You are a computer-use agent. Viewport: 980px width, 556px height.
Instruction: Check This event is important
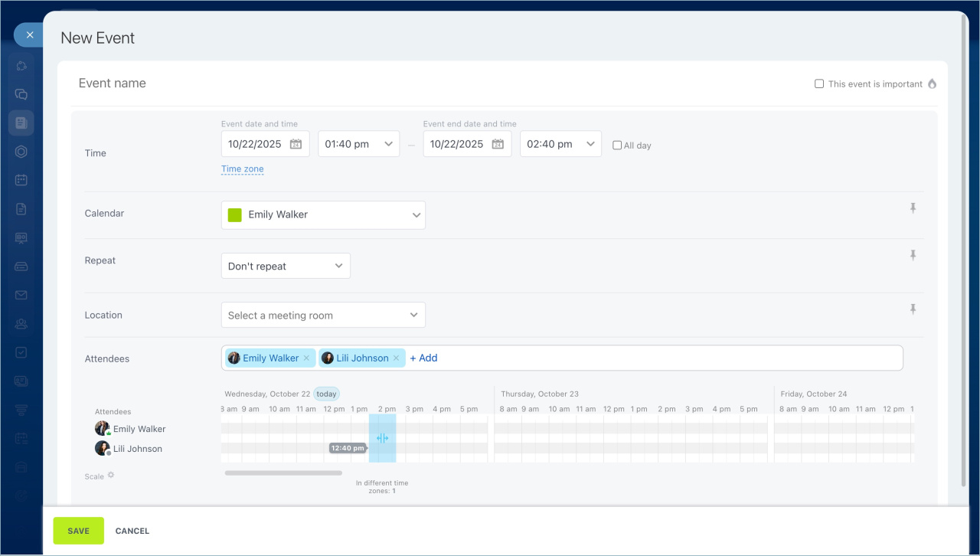click(x=819, y=84)
